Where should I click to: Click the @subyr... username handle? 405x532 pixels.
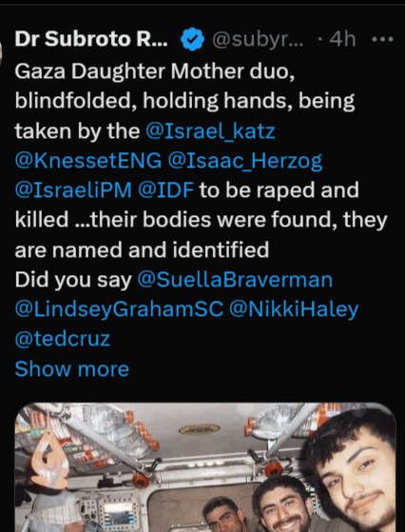pos(258,40)
